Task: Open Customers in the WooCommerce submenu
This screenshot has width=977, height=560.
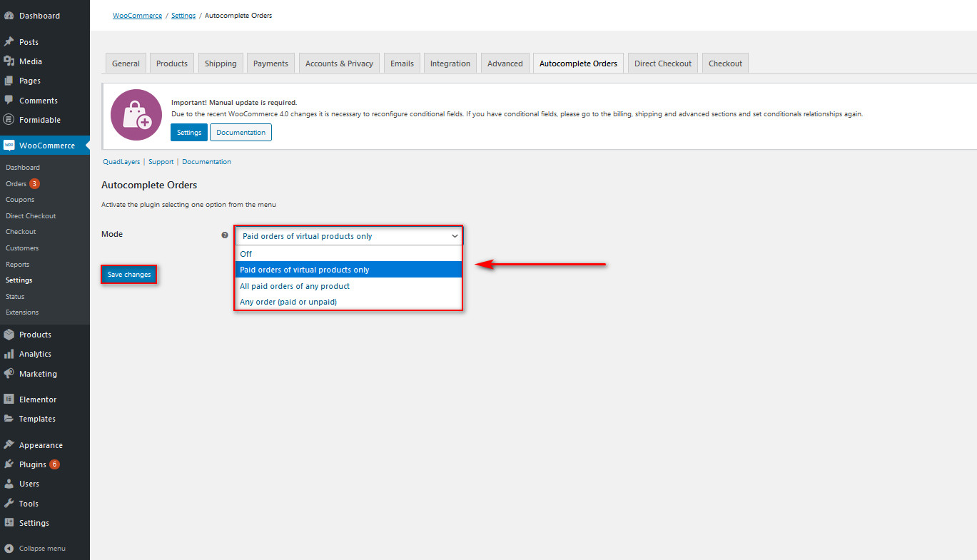Action: coord(22,248)
